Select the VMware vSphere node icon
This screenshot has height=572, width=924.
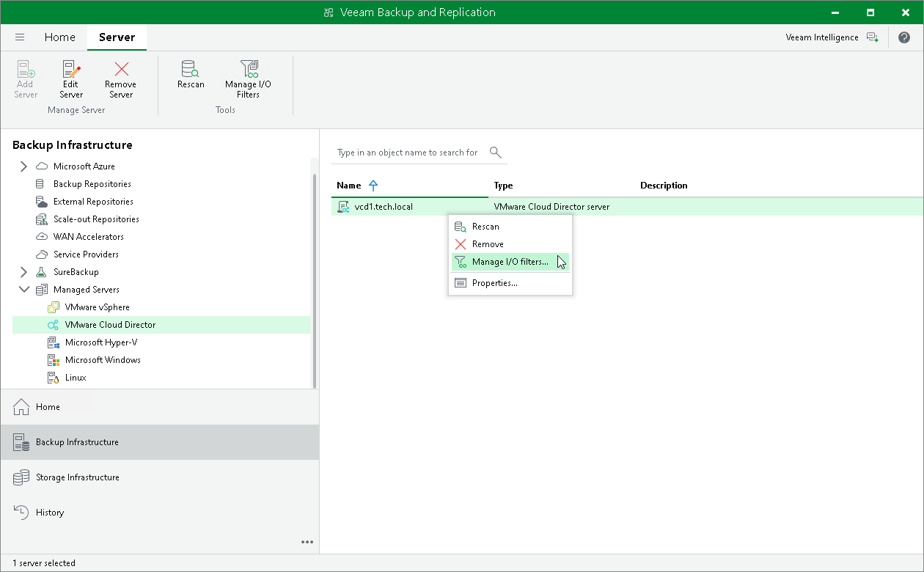[53, 307]
